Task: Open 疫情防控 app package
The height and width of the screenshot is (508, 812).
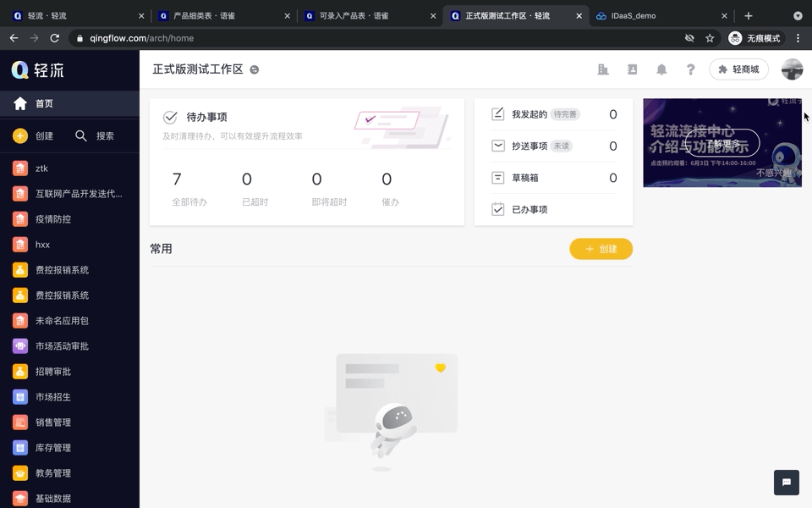Action: (x=69, y=218)
